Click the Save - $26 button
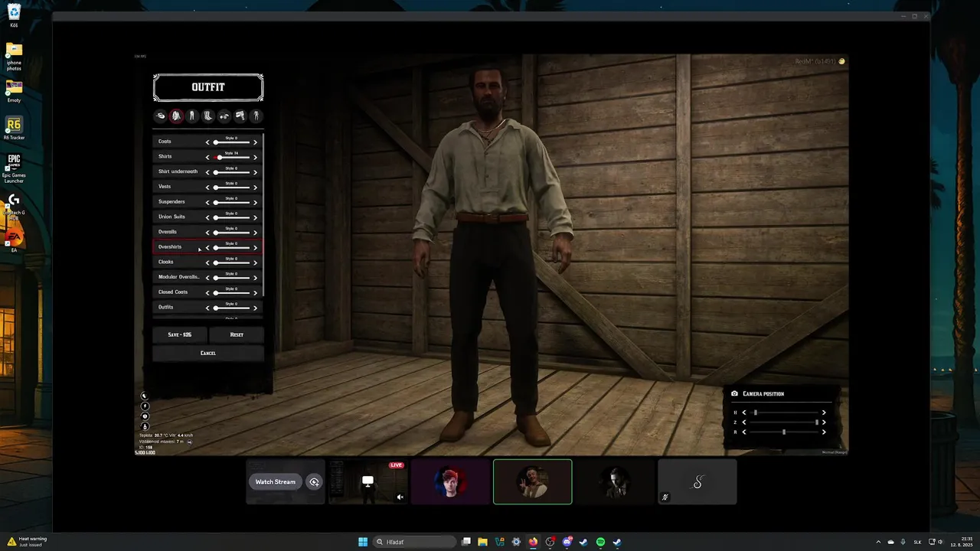 (x=180, y=334)
